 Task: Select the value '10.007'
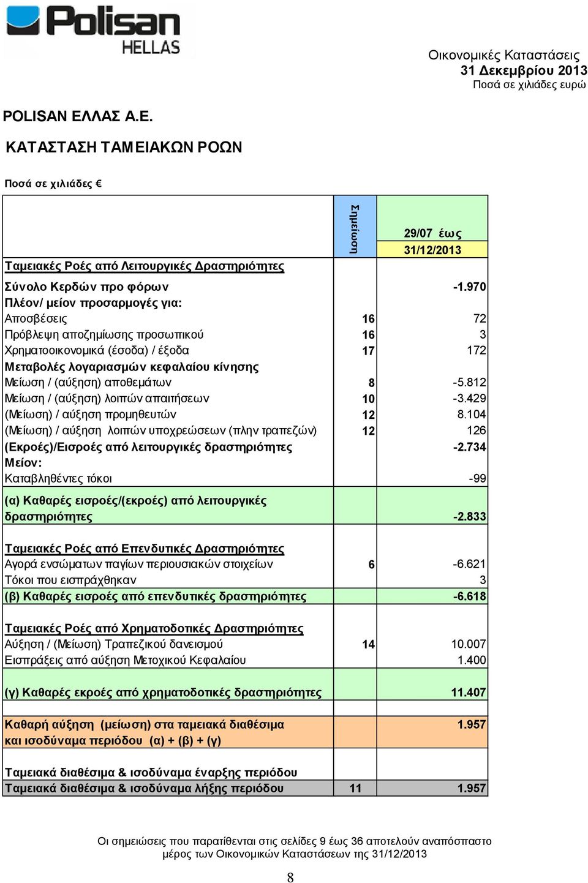[x=469, y=644]
